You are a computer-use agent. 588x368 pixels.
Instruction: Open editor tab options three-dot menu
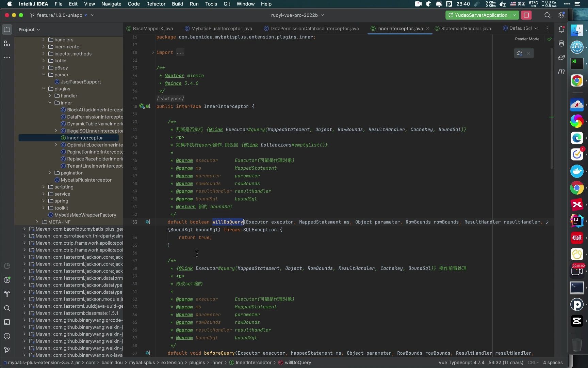click(x=547, y=28)
